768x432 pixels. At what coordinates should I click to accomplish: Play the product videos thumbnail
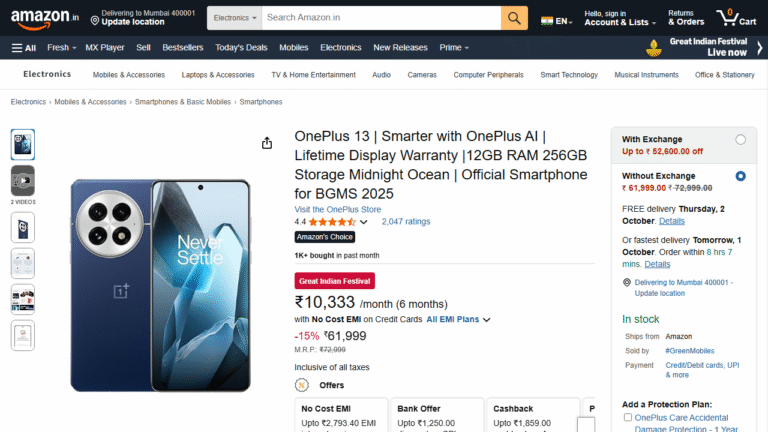point(22,180)
